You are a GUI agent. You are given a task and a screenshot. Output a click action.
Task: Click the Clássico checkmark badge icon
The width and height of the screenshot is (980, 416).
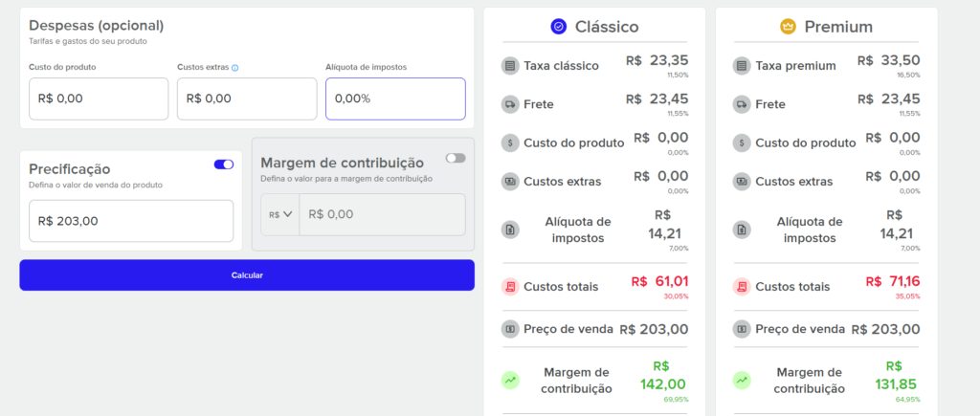(x=558, y=26)
